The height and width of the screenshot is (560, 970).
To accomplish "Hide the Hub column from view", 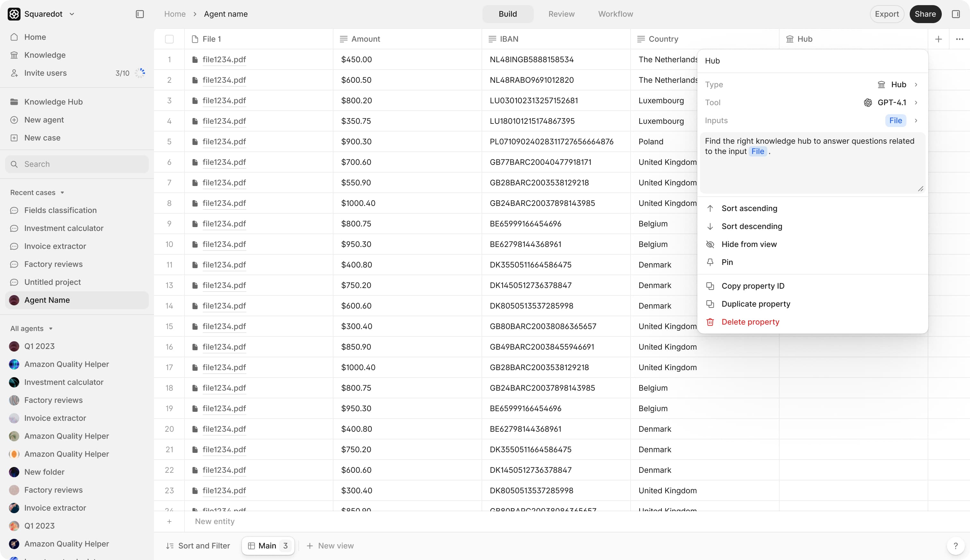I will point(748,244).
